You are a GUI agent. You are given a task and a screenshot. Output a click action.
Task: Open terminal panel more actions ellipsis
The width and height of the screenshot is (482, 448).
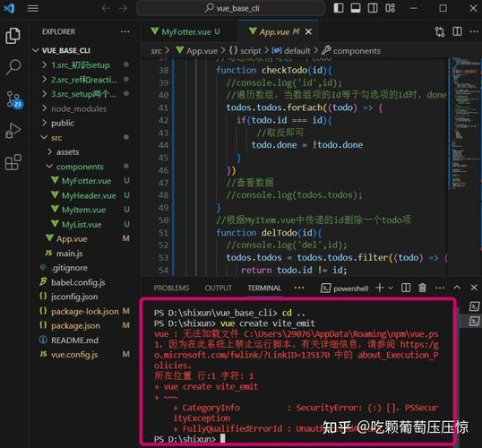pyautogui.click(x=440, y=289)
